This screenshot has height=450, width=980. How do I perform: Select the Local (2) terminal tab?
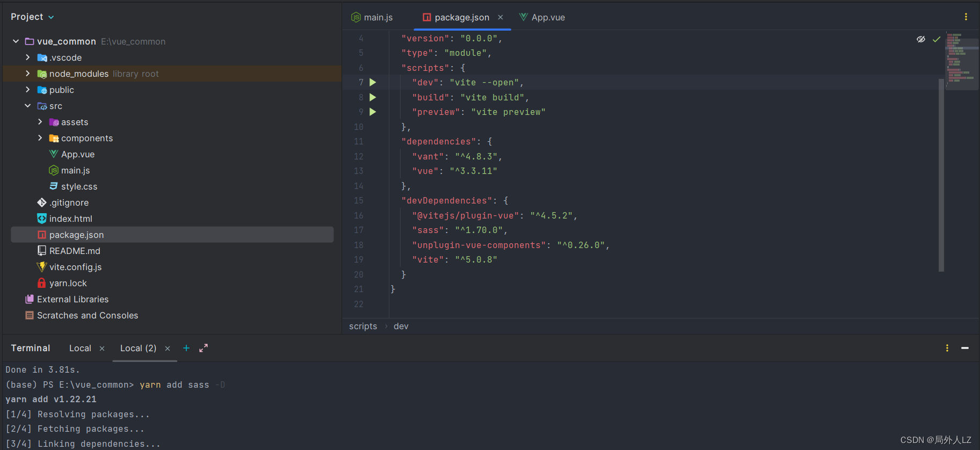pyautogui.click(x=138, y=348)
